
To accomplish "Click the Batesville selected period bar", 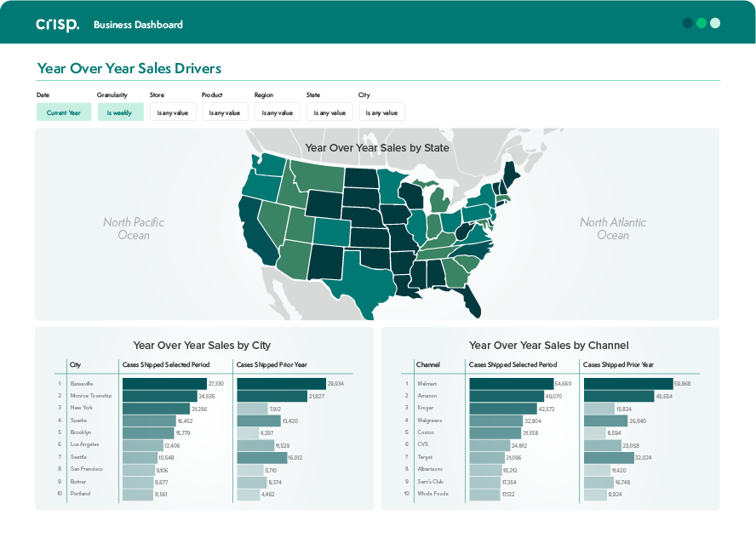I will point(164,384).
